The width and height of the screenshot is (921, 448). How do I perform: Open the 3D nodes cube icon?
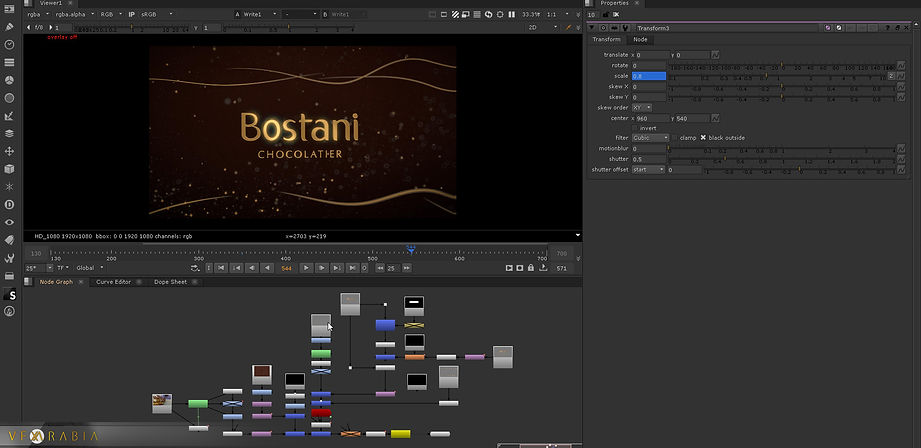pyautogui.click(x=9, y=169)
